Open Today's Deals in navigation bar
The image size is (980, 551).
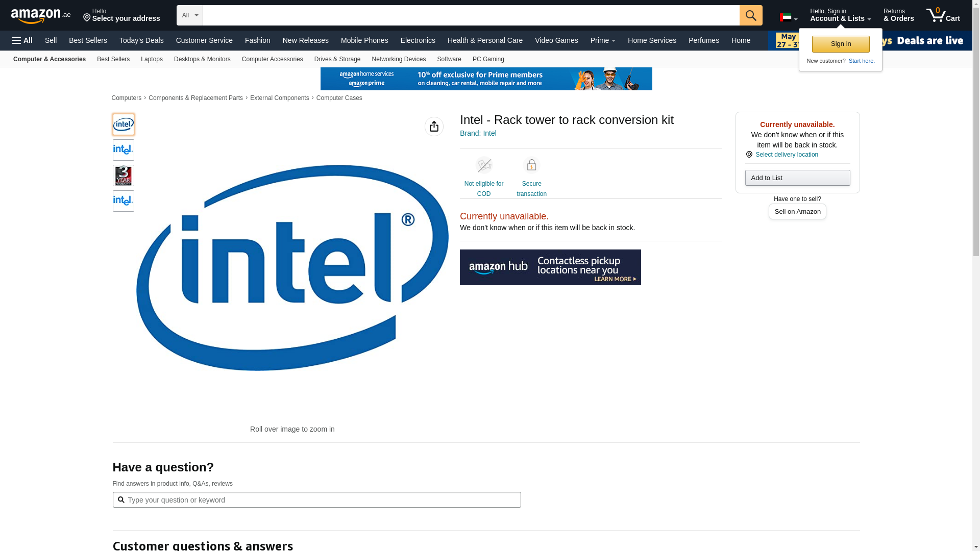(141, 40)
